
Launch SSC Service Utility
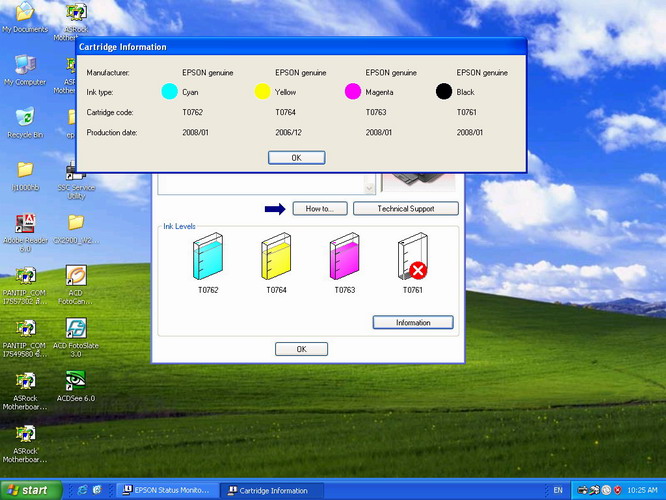[x=76, y=181]
